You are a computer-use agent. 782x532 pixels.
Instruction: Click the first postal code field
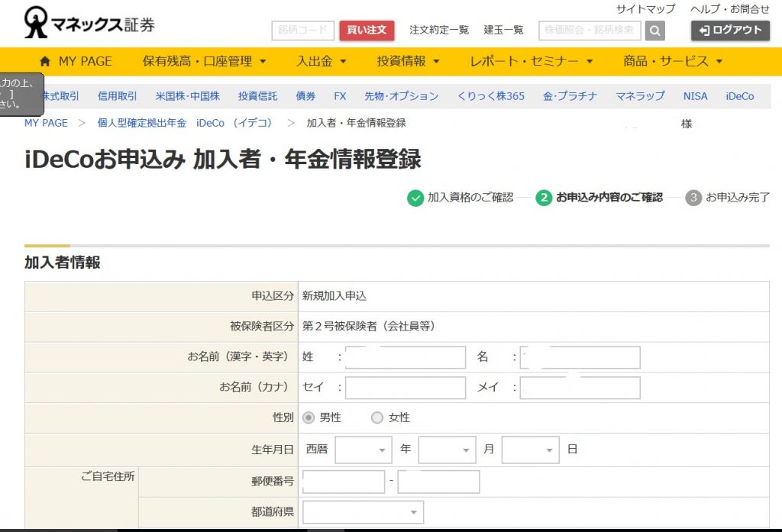pyautogui.click(x=344, y=482)
